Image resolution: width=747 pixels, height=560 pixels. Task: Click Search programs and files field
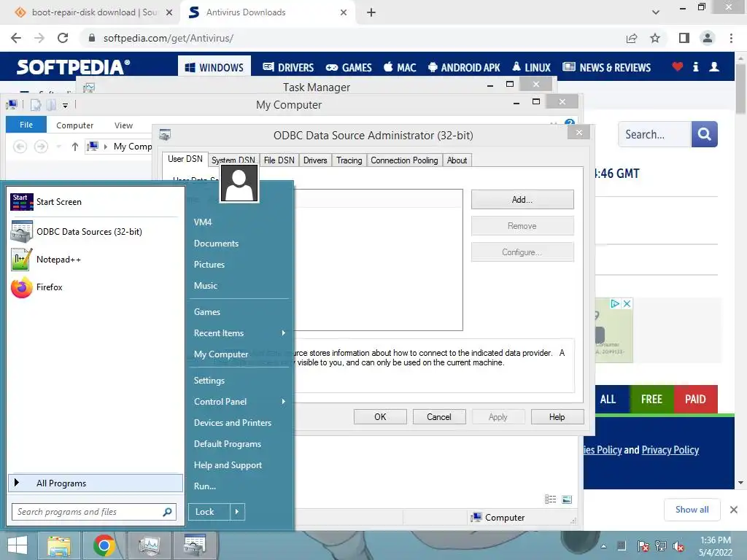(88, 512)
